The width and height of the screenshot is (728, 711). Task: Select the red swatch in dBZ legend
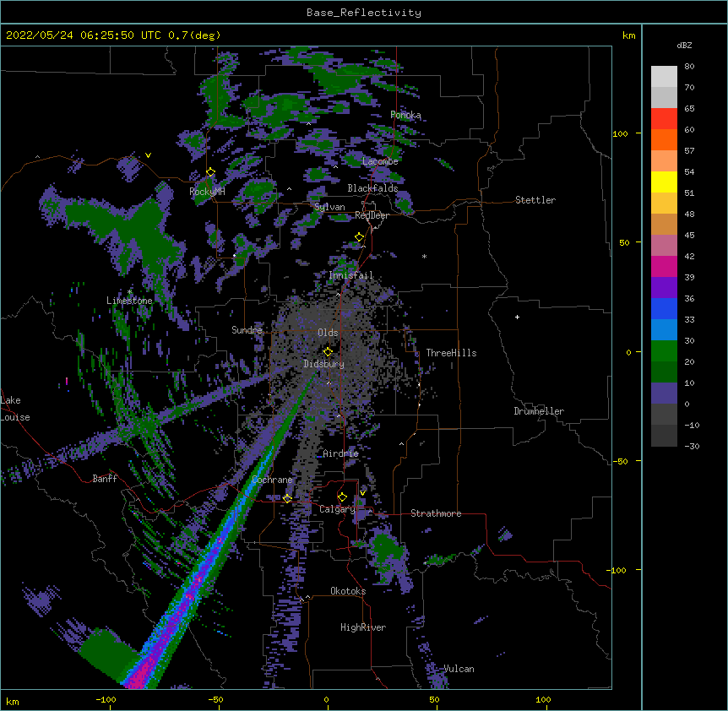coord(664,119)
